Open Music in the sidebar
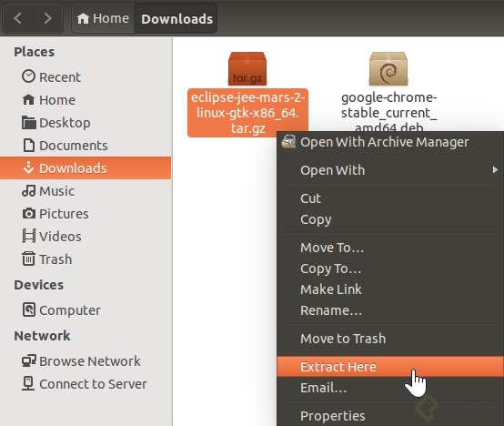The image size is (504, 426). coord(86,191)
